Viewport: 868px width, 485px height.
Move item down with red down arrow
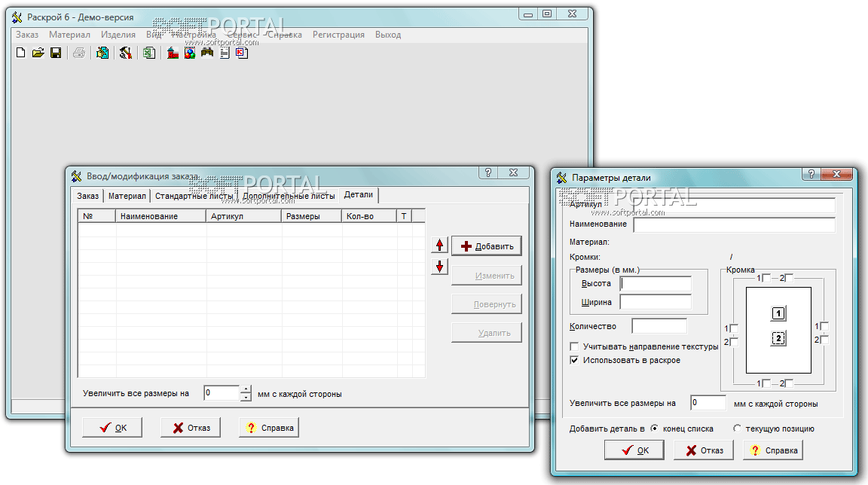point(439,267)
